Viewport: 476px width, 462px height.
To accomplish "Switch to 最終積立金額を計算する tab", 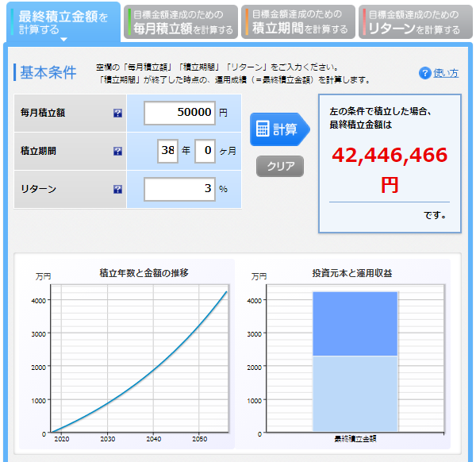I will pos(63,22).
